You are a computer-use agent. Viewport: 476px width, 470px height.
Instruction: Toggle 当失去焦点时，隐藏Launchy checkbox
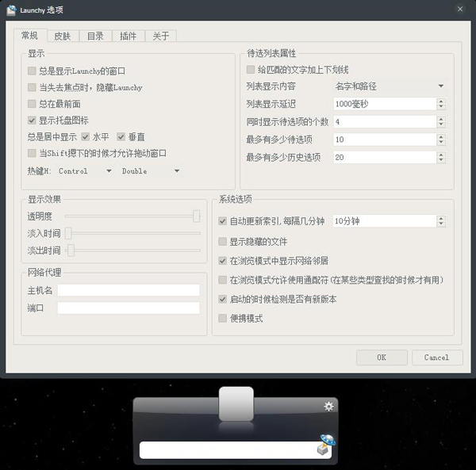32,88
